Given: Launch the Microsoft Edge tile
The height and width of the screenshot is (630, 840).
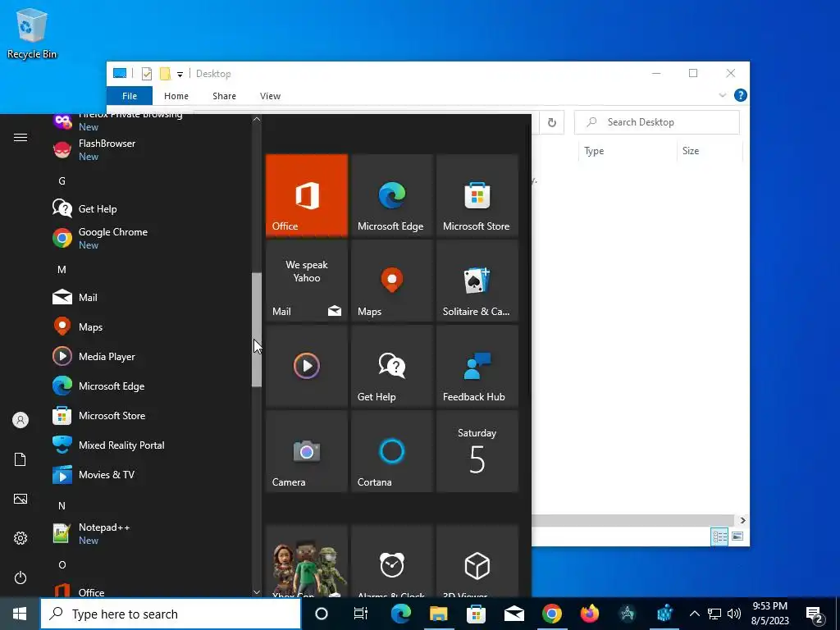Looking at the screenshot, I should coord(391,195).
